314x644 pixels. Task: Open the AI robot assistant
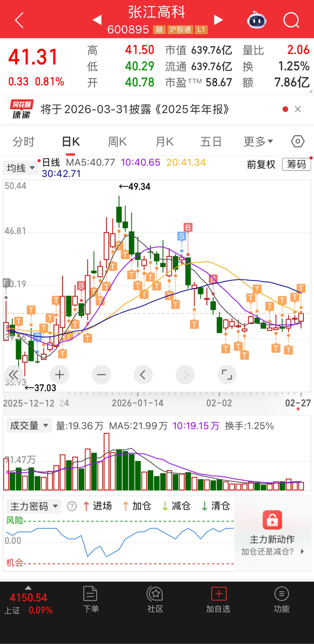257,20
